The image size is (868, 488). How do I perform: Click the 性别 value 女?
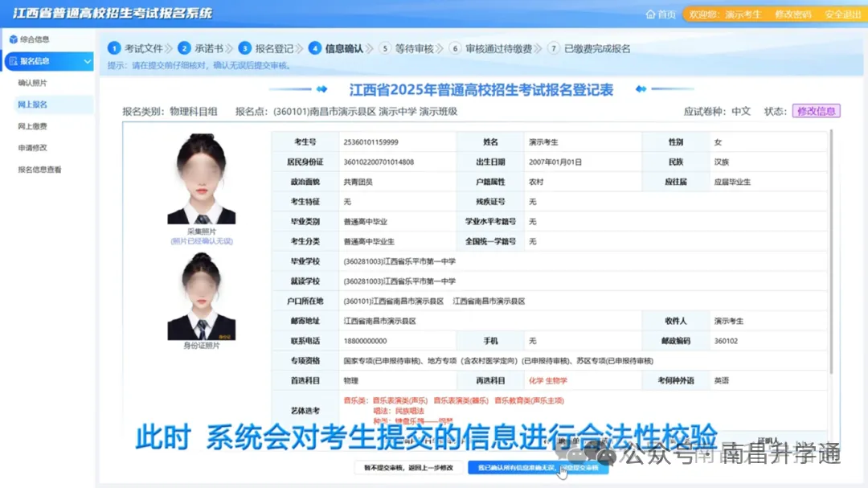tap(718, 142)
